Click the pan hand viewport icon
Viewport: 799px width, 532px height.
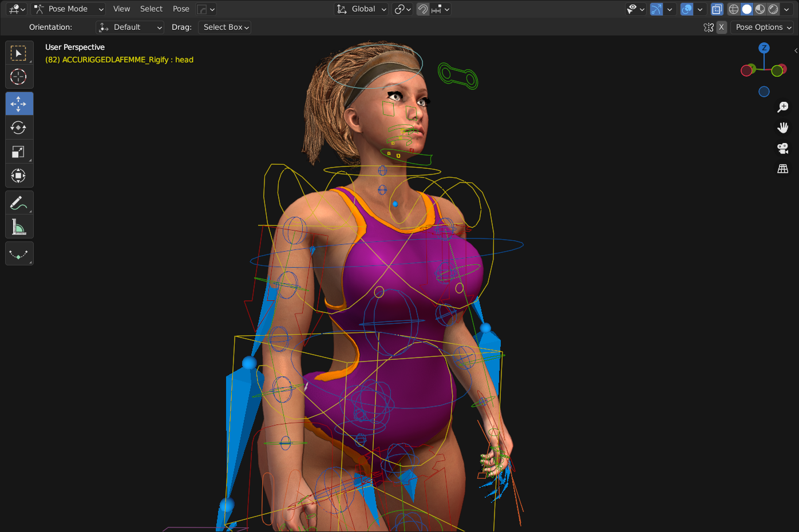(x=783, y=128)
